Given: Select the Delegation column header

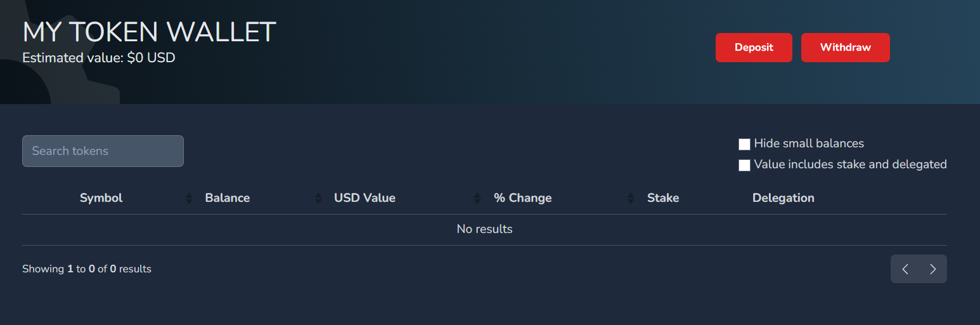Looking at the screenshot, I should 783,198.
